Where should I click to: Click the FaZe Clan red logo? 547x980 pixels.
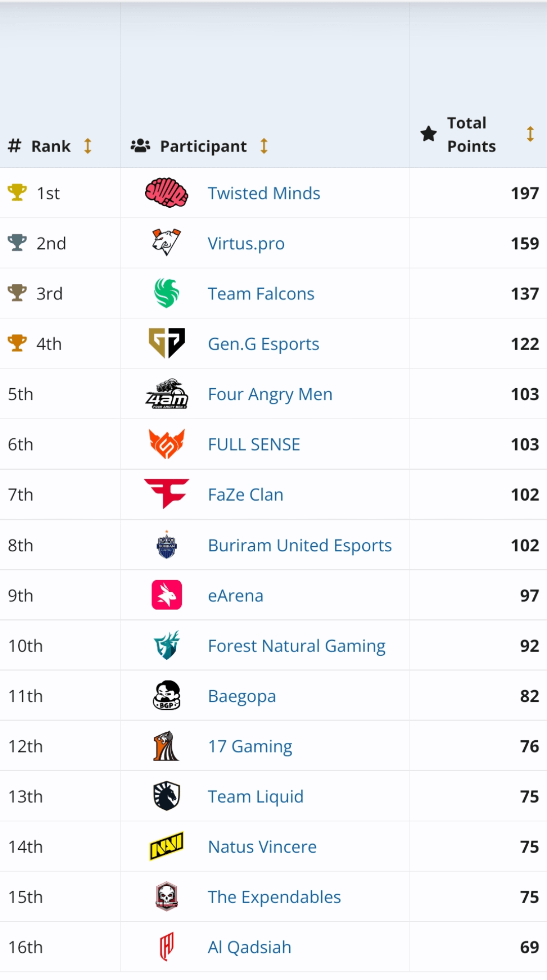pos(166,494)
